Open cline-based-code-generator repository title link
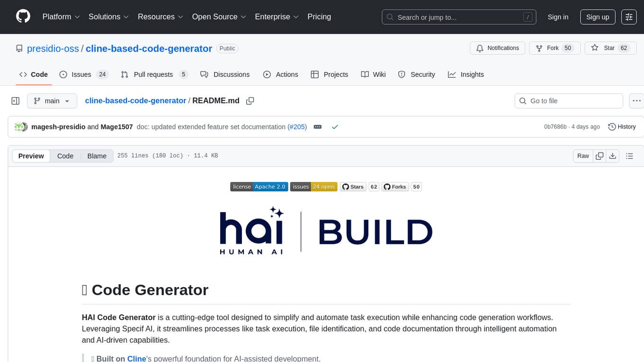Screen dimensions: 644x362 point(149,48)
